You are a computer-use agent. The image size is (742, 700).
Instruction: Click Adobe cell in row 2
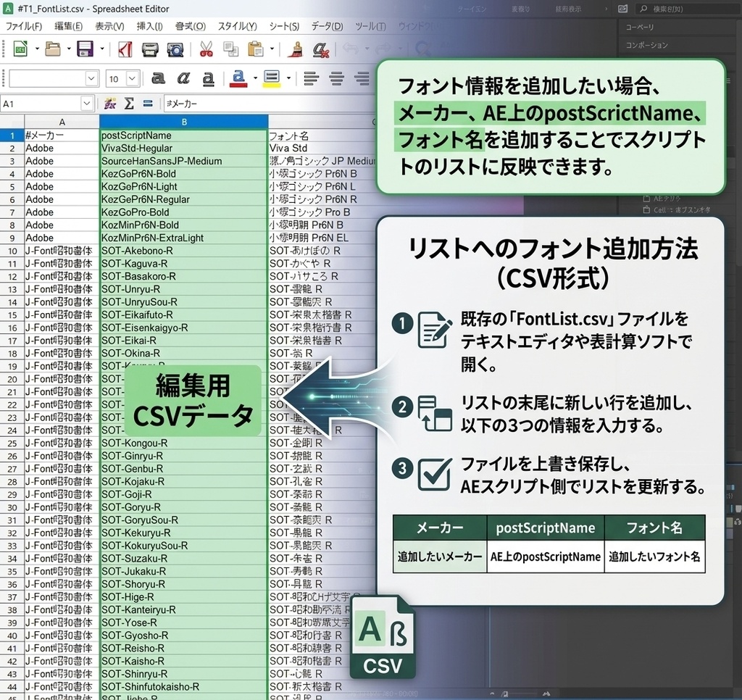62,148
